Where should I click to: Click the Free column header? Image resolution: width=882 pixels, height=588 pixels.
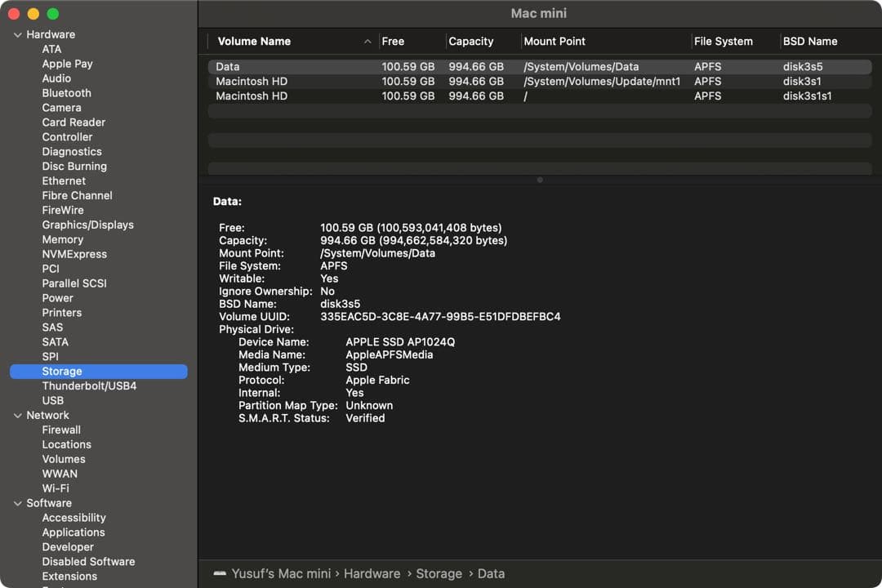[394, 42]
